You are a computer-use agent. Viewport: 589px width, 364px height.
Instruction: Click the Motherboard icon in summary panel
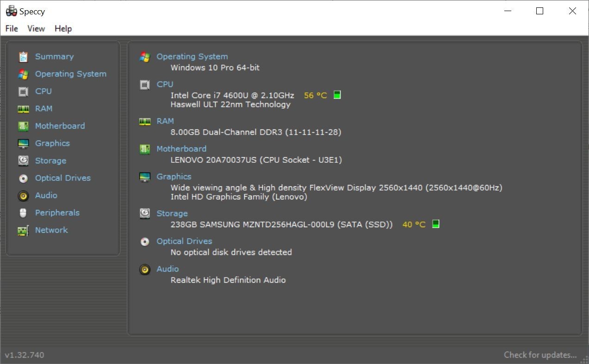[x=145, y=149]
